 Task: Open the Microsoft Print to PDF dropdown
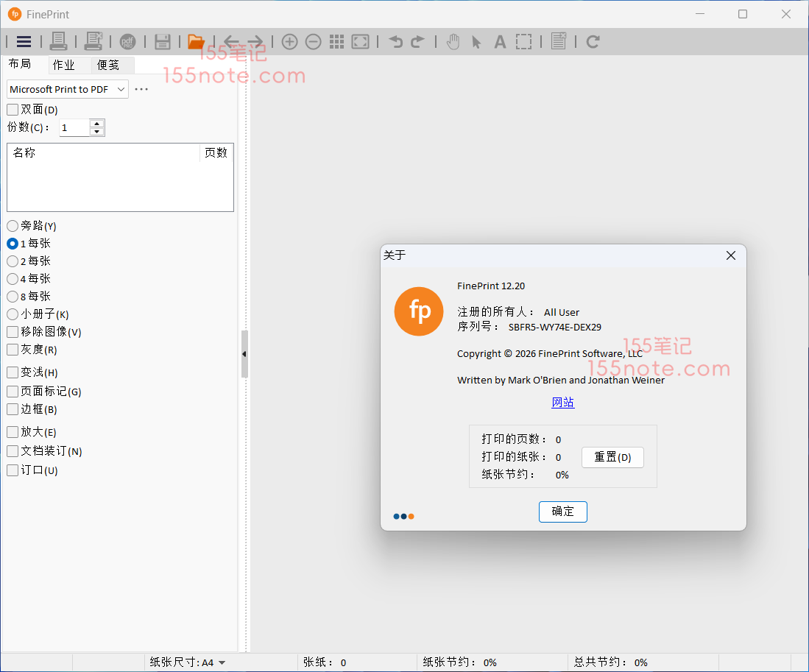click(68, 90)
